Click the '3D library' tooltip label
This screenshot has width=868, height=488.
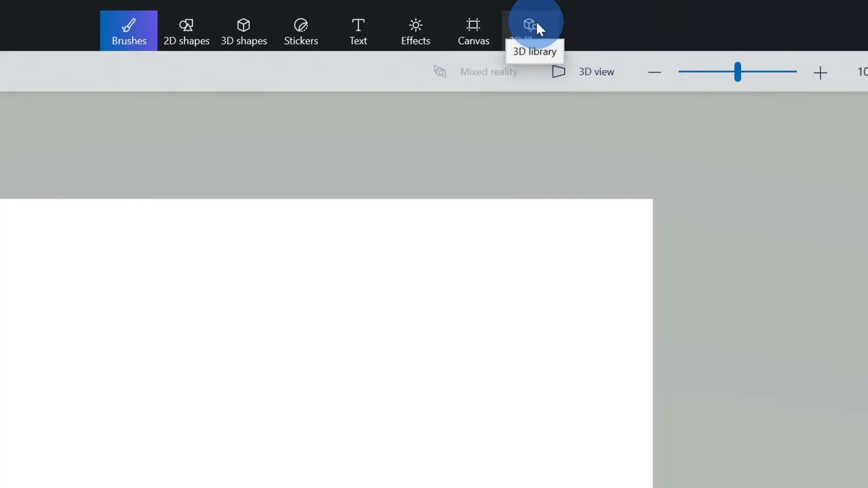534,52
